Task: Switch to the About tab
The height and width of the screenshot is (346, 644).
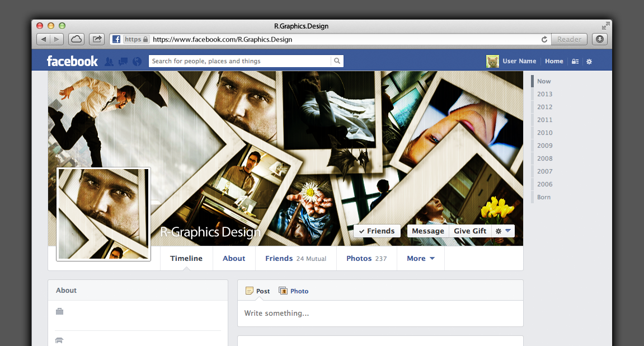Action: 234,258
